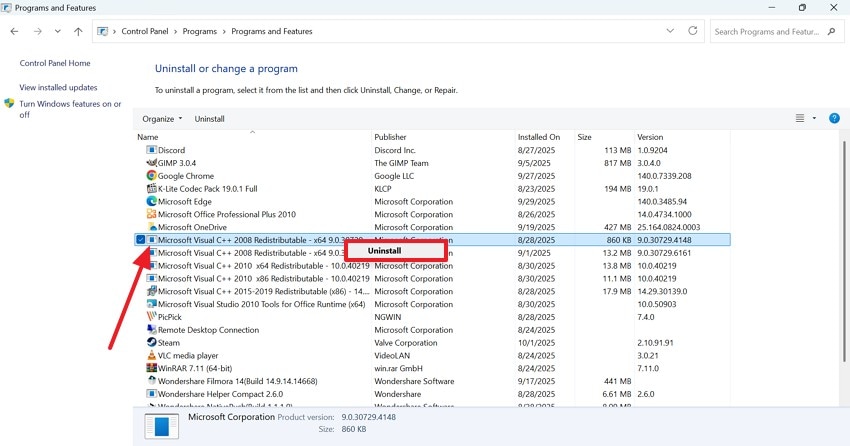Screen dimensions: 850x446
Task: Click the VLC media player cone icon
Action: pyautogui.click(x=152, y=355)
